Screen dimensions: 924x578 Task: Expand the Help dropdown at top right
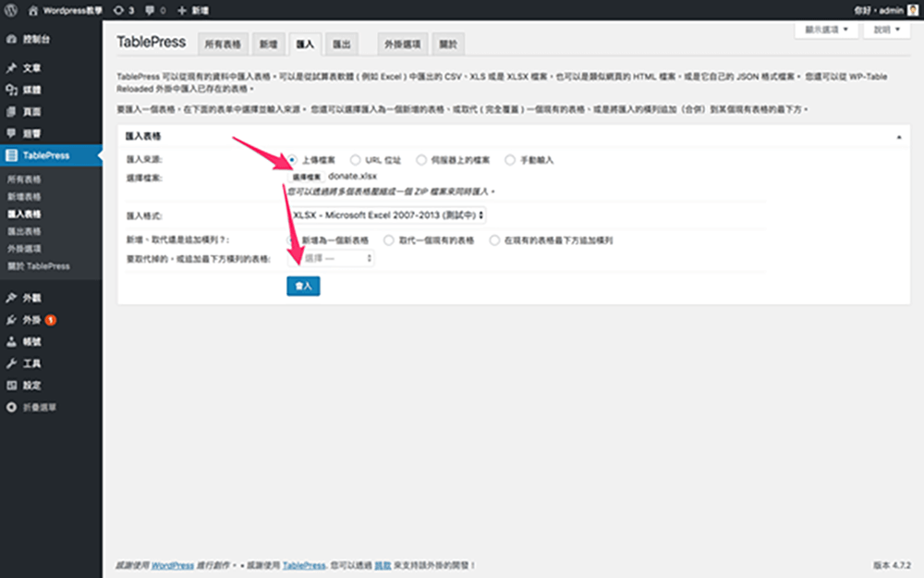(887, 30)
